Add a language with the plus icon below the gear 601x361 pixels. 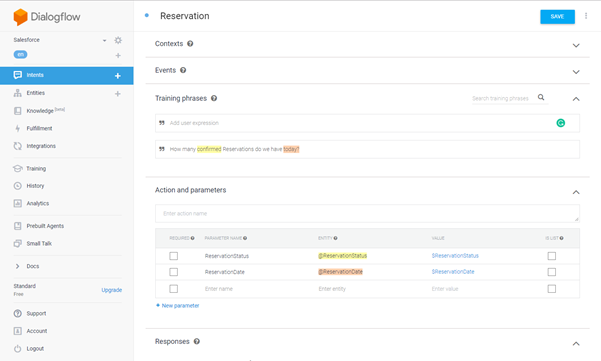pos(118,56)
